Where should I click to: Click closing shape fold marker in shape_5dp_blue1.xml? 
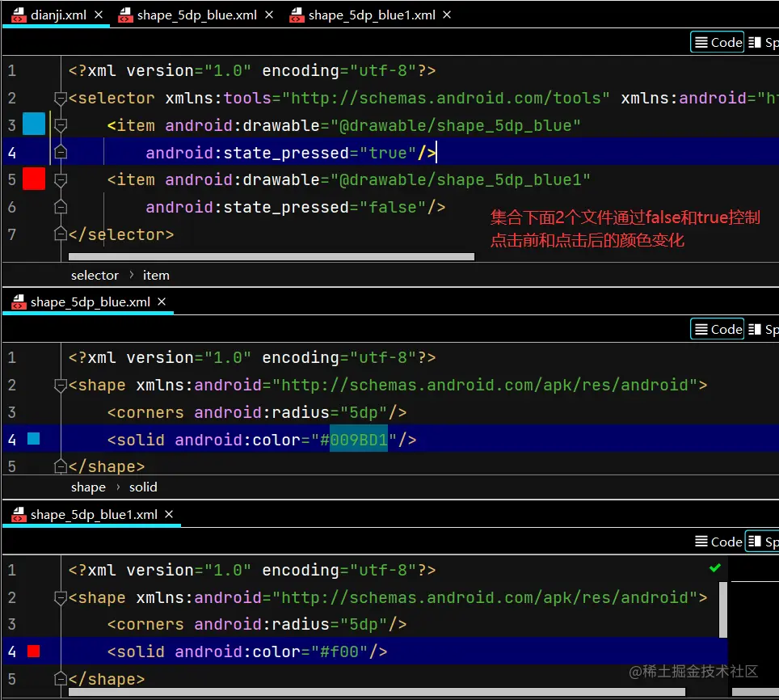point(60,679)
